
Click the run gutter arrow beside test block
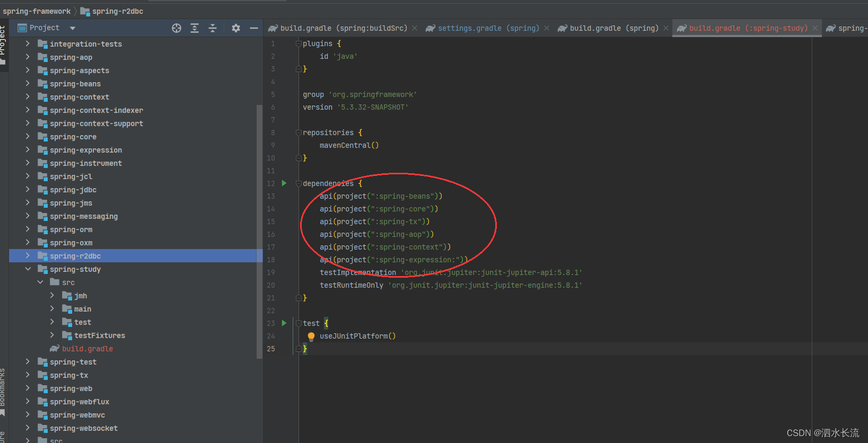(x=284, y=323)
